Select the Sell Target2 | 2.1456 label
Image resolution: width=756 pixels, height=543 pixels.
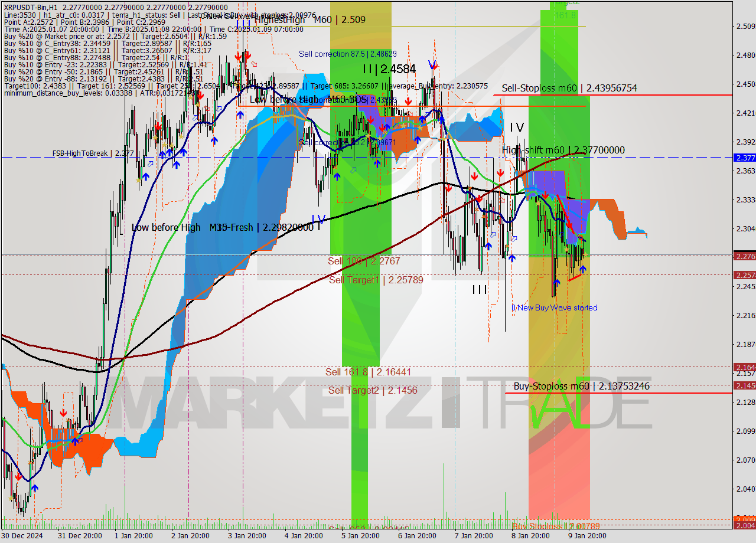pyautogui.click(x=373, y=390)
